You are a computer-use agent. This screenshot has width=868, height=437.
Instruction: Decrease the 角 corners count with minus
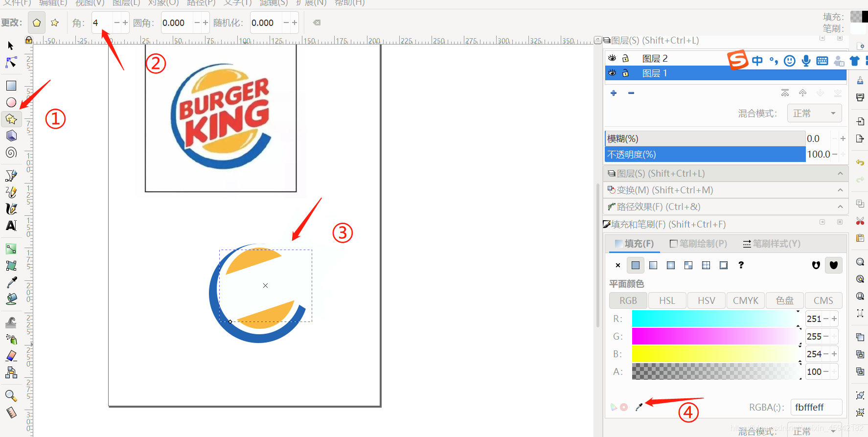pyautogui.click(x=117, y=23)
